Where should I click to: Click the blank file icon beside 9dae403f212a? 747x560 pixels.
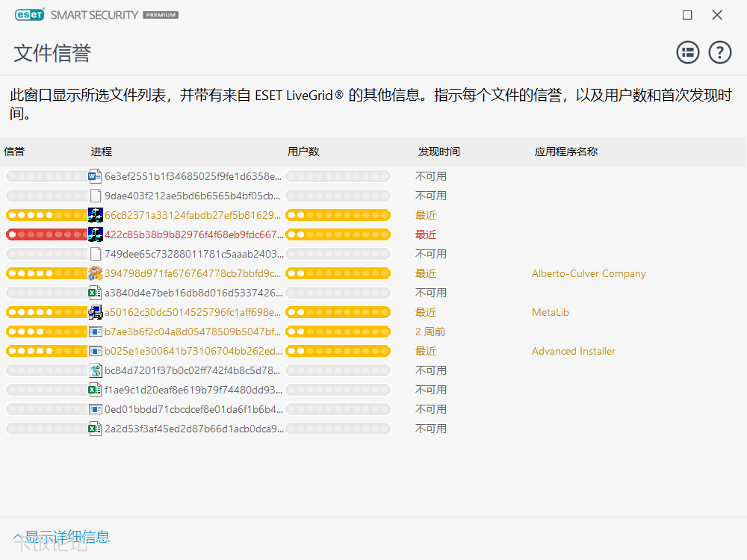tap(95, 196)
